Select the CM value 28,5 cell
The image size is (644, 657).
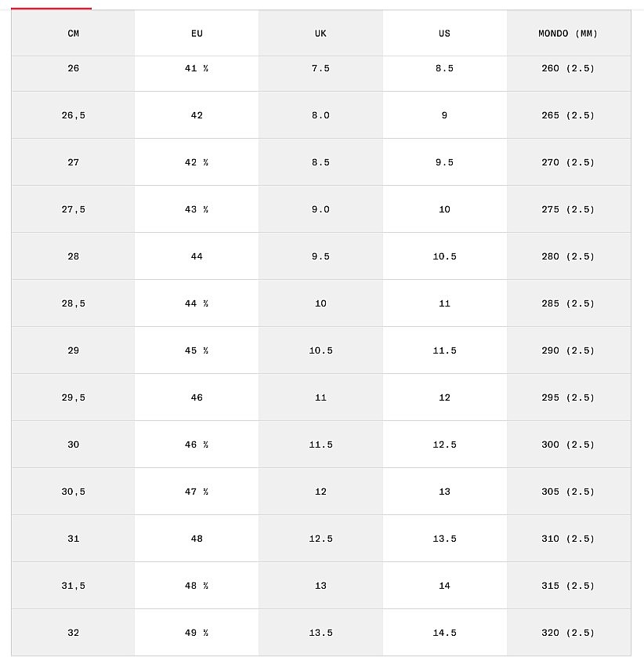coord(73,303)
